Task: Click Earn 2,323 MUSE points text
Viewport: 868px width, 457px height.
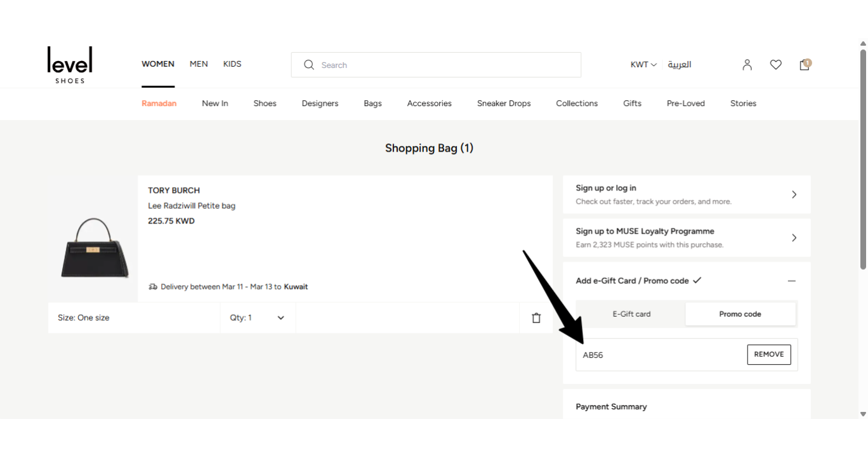Action: pos(650,245)
